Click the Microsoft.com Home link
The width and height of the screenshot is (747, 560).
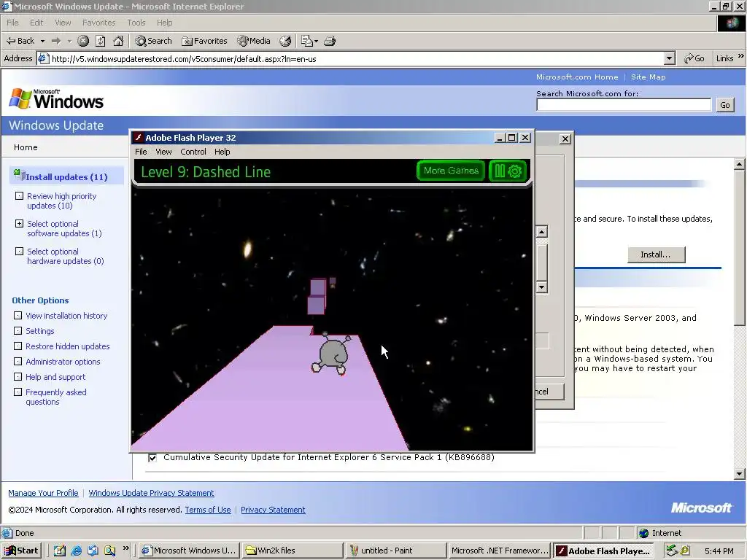coord(577,77)
